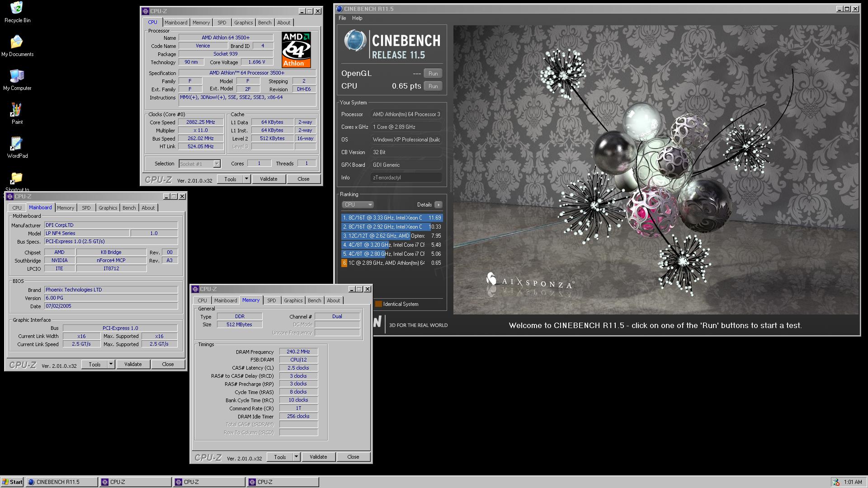This screenshot has height=488, width=868.
Task: Select ranking row 3 AMD Opteron 7.95
Action: (392, 236)
